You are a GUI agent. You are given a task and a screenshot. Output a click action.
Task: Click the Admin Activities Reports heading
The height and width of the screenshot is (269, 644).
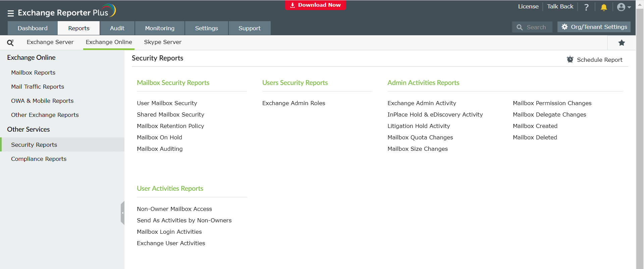click(423, 83)
